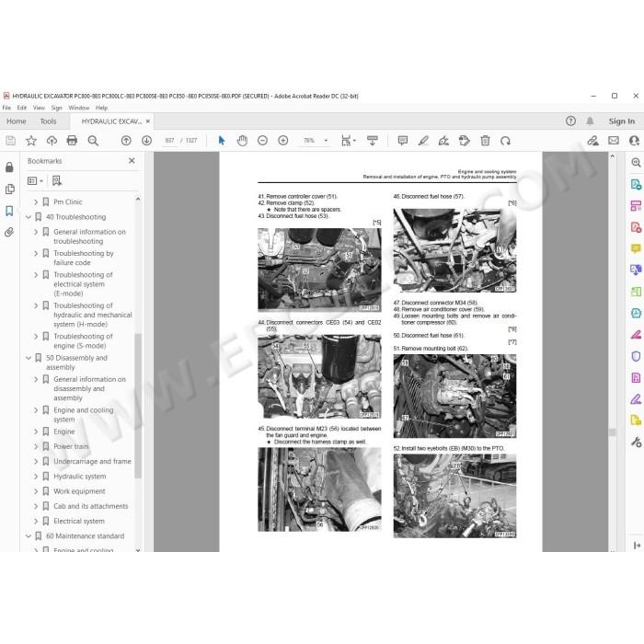Open the Sign menu
The height and width of the screenshot is (644, 644).
coord(57,108)
